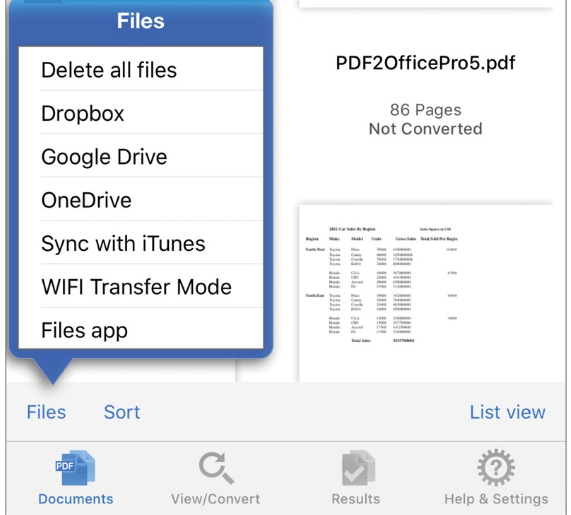Tap the Files button in bottom toolbar

tap(46, 412)
